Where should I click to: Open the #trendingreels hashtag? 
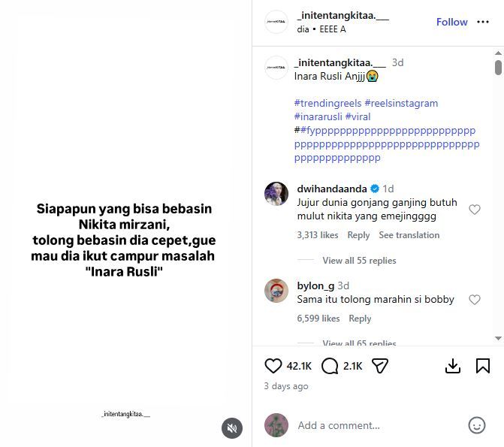point(327,103)
